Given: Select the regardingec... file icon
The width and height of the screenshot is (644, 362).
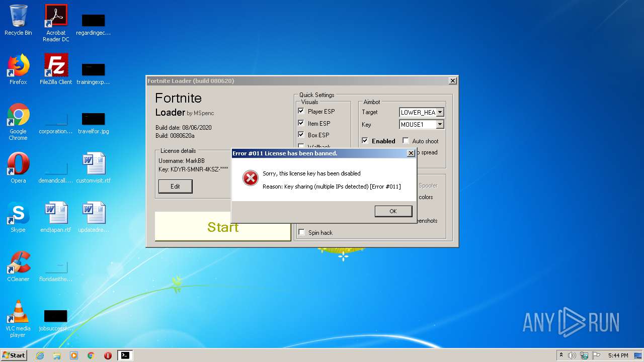Looking at the screenshot, I should pos(94,24).
